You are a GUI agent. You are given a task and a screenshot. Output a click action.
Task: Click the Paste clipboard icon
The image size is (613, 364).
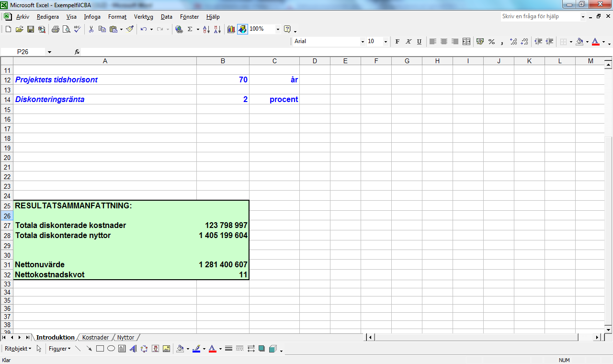coord(114,29)
